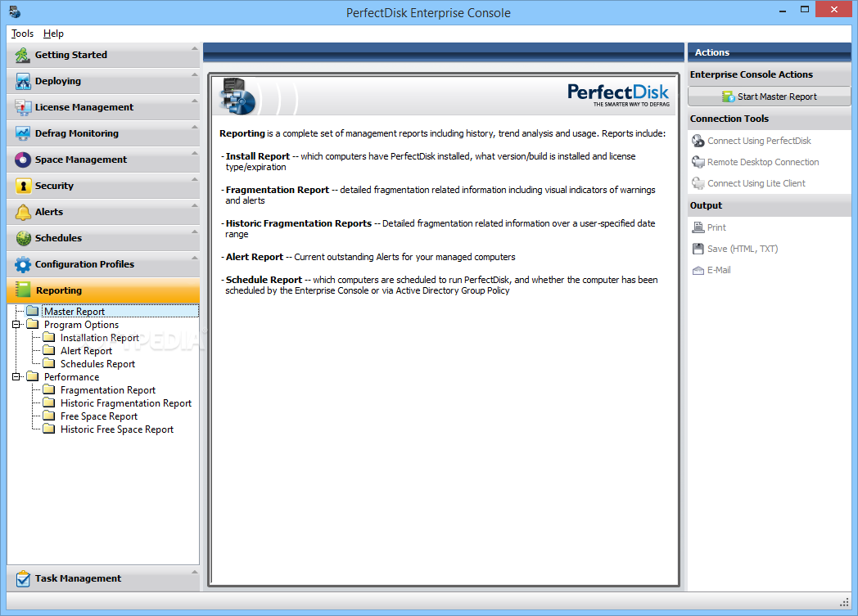The image size is (858, 616).
Task: Click the Defrag Monitoring chart icon
Action: (23, 134)
